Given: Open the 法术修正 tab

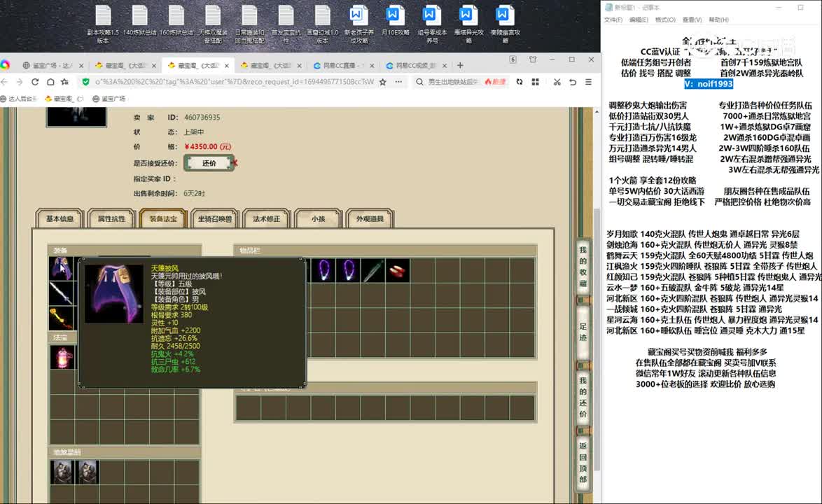Looking at the screenshot, I should click(267, 218).
